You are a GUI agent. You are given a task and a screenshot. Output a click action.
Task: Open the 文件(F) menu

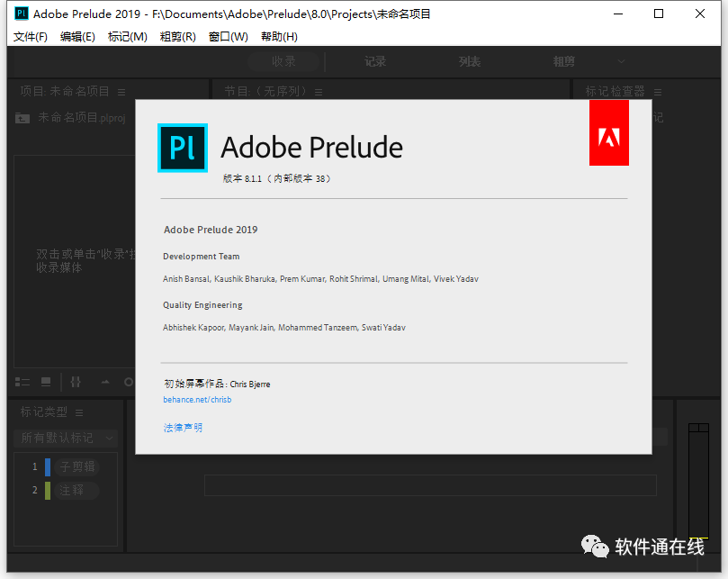pos(31,37)
